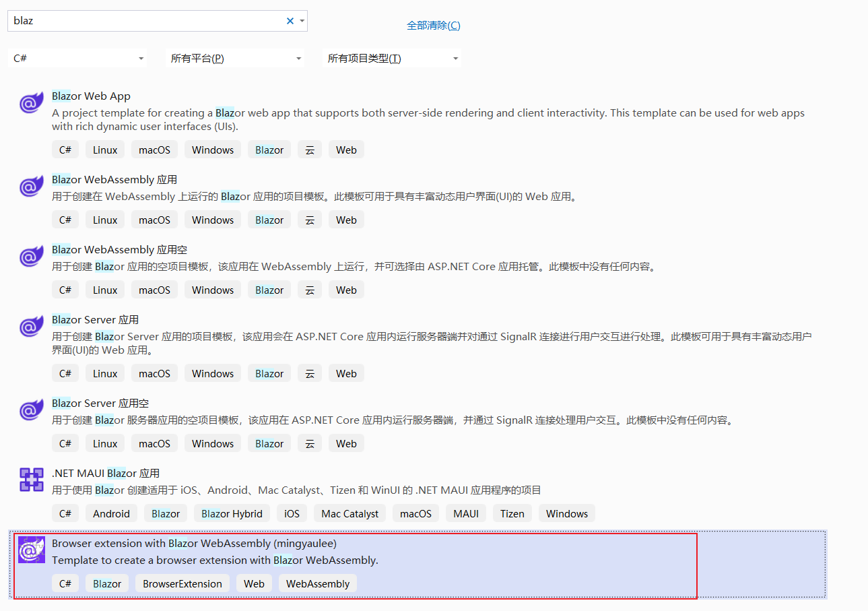Image resolution: width=868 pixels, height=611 pixels.
Task: Click the Blazor Hybrid tag
Action: [232, 514]
